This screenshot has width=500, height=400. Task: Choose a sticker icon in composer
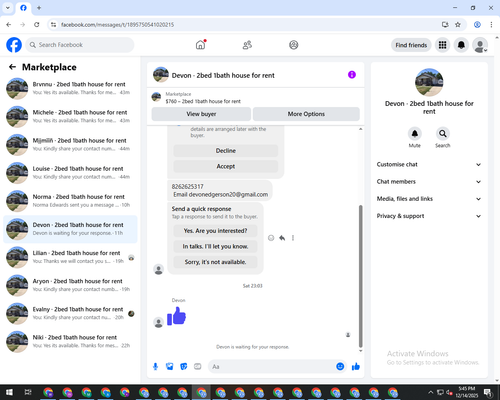(184, 367)
